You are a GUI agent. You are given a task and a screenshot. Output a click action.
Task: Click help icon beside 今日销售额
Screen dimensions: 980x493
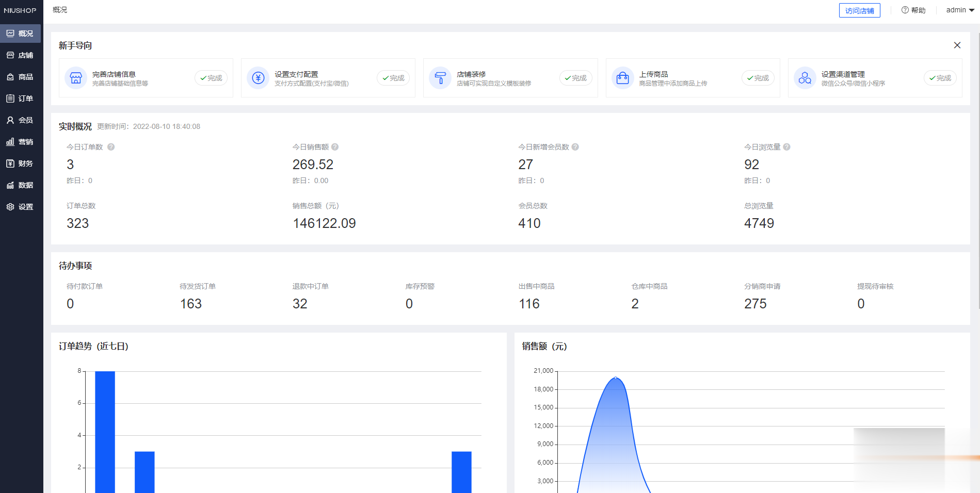tap(335, 147)
